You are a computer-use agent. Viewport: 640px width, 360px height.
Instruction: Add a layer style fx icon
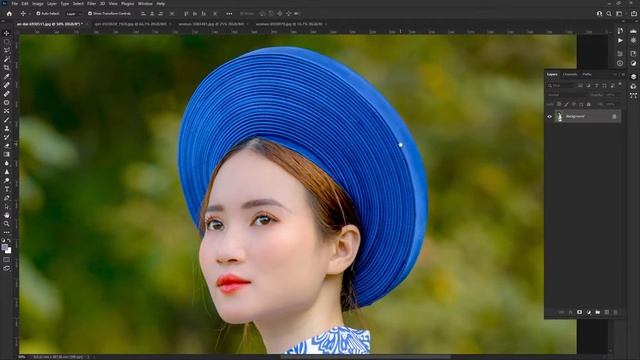(x=571, y=312)
